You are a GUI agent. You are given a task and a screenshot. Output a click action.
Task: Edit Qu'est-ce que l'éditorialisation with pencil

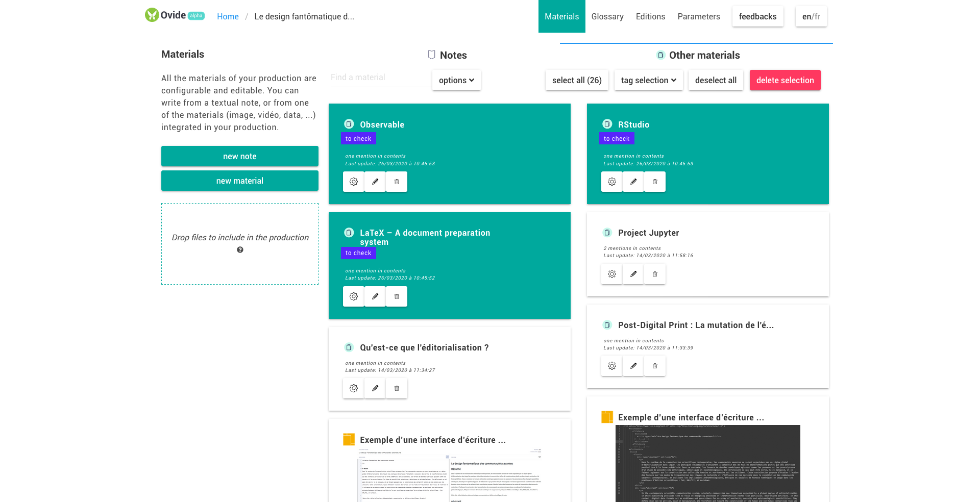coord(375,388)
